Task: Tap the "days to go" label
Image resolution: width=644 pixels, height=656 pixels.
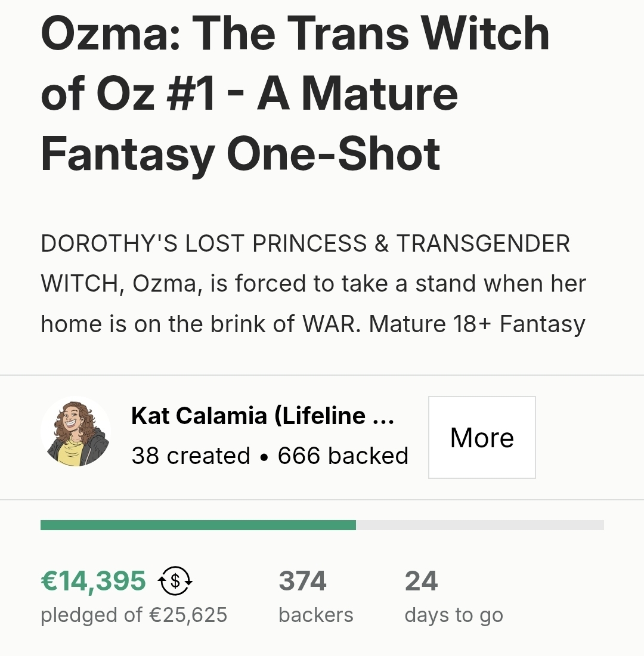Action: (x=453, y=615)
